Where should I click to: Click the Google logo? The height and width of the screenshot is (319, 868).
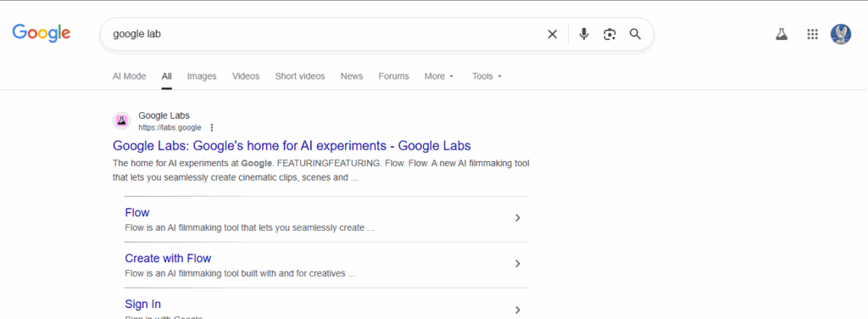[42, 33]
